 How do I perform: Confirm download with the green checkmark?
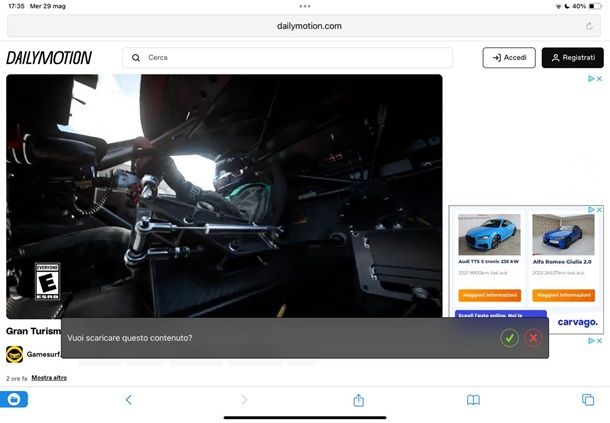[x=509, y=338]
